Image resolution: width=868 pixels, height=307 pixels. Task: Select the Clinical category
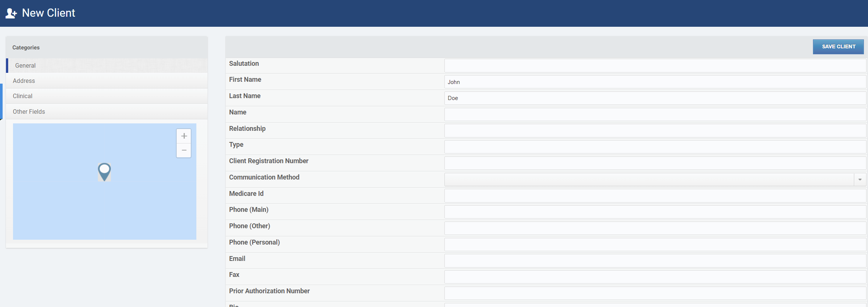click(x=23, y=96)
